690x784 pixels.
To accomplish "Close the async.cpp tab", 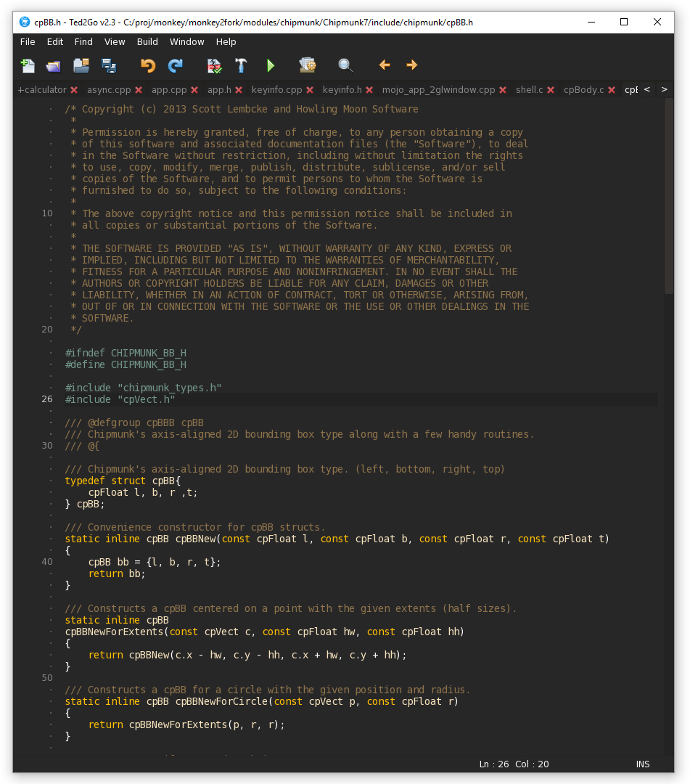I will coord(139,90).
